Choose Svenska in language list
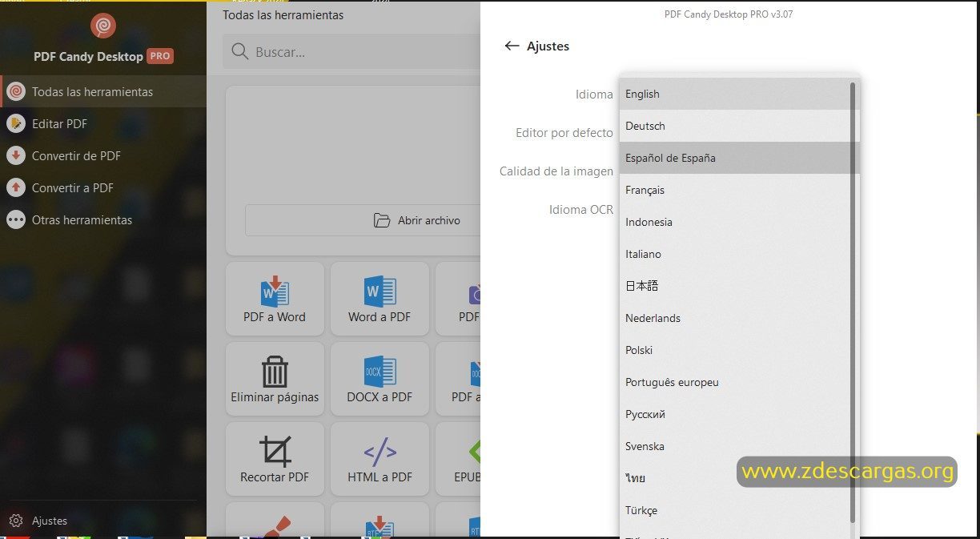Image resolution: width=980 pixels, height=539 pixels. 733,446
